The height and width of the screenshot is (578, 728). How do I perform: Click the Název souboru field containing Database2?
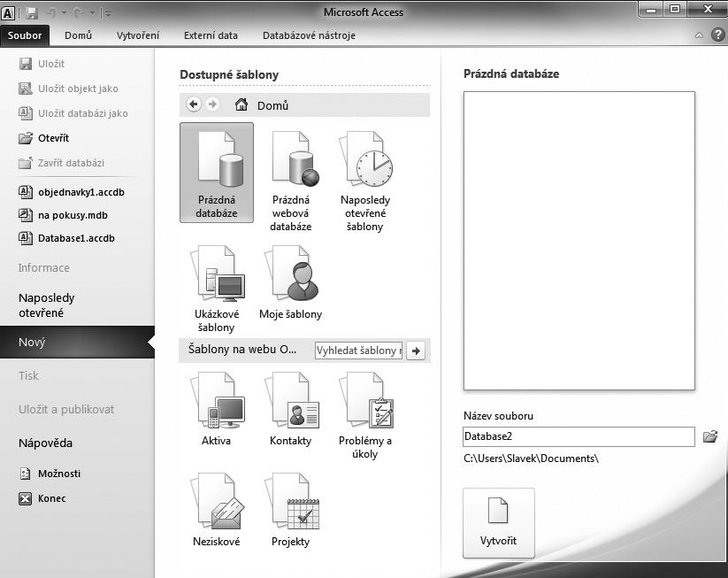pos(579,436)
